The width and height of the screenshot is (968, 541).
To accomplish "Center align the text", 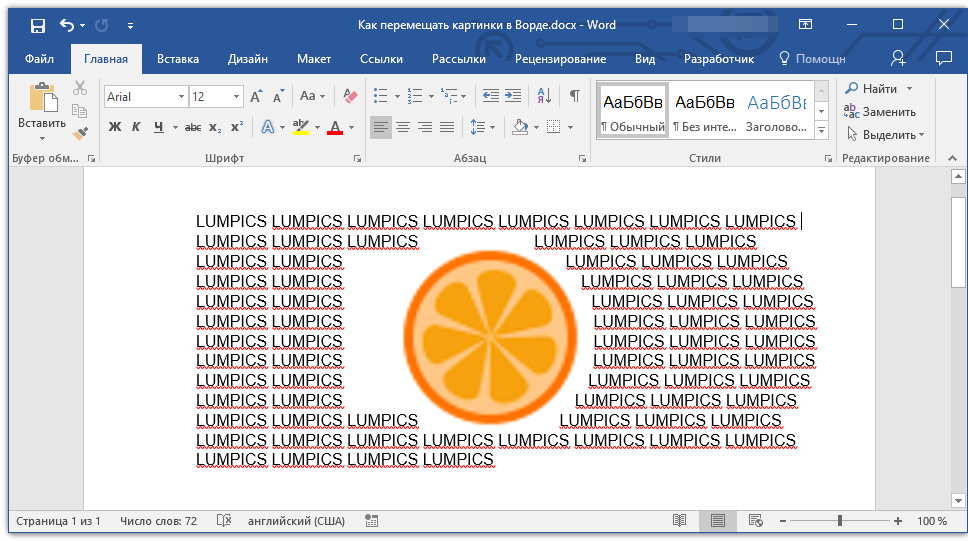I will [403, 128].
